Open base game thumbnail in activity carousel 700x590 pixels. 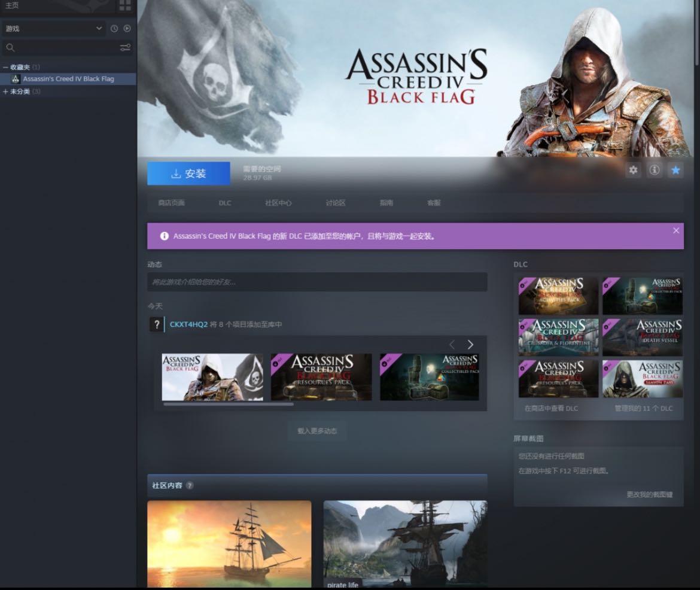[212, 377]
